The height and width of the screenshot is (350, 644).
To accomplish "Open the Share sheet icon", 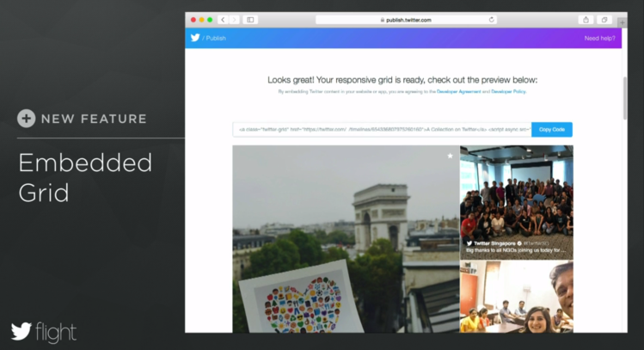I will tap(586, 20).
